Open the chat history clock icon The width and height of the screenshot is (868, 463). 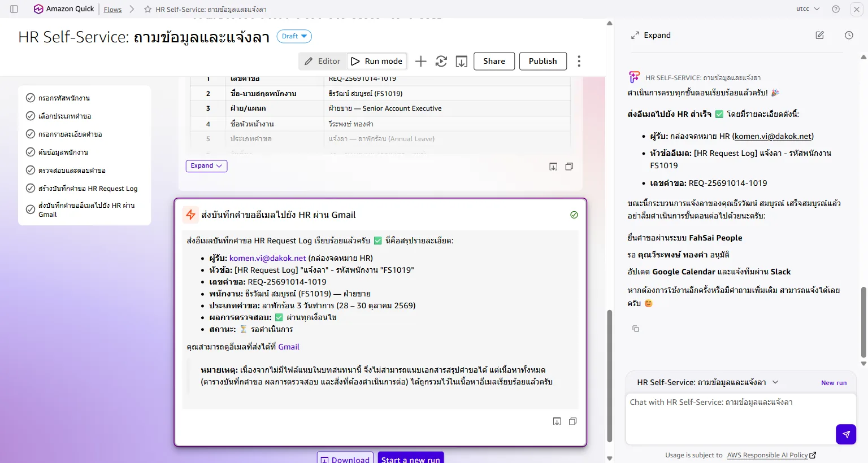click(x=849, y=35)
